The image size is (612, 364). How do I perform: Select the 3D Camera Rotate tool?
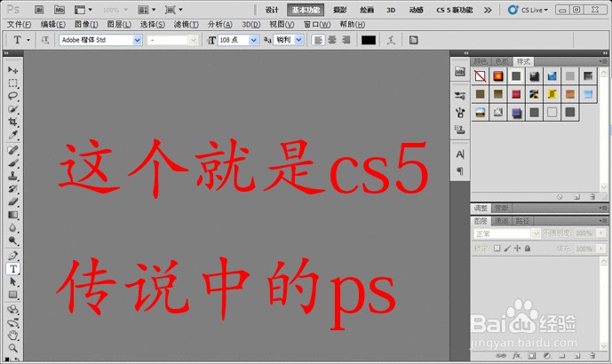point(13,322)
